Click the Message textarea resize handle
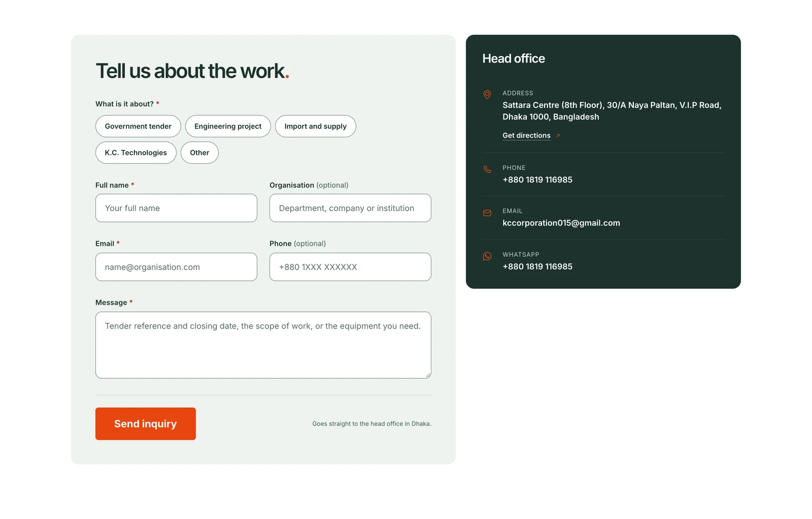 point(428,375)
